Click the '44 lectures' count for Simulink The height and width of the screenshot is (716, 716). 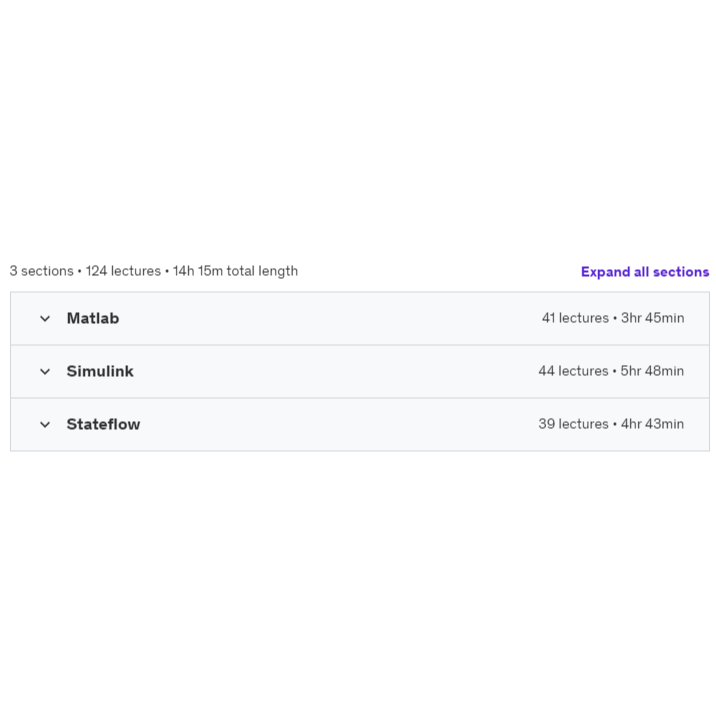pyautogui.click(x=573, y=372)
